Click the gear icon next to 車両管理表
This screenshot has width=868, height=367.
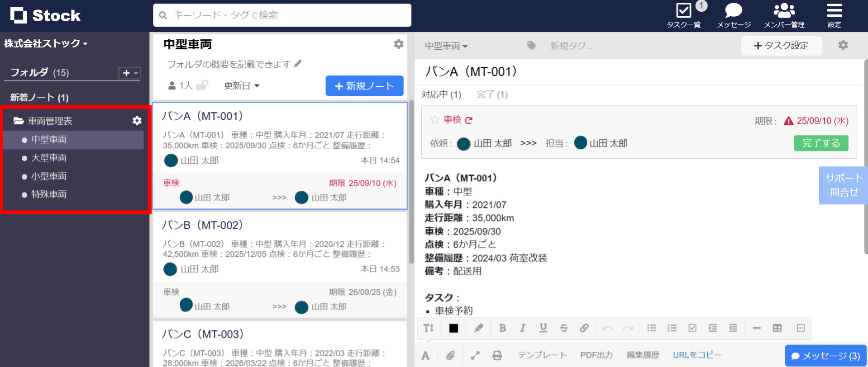point(137,121)
